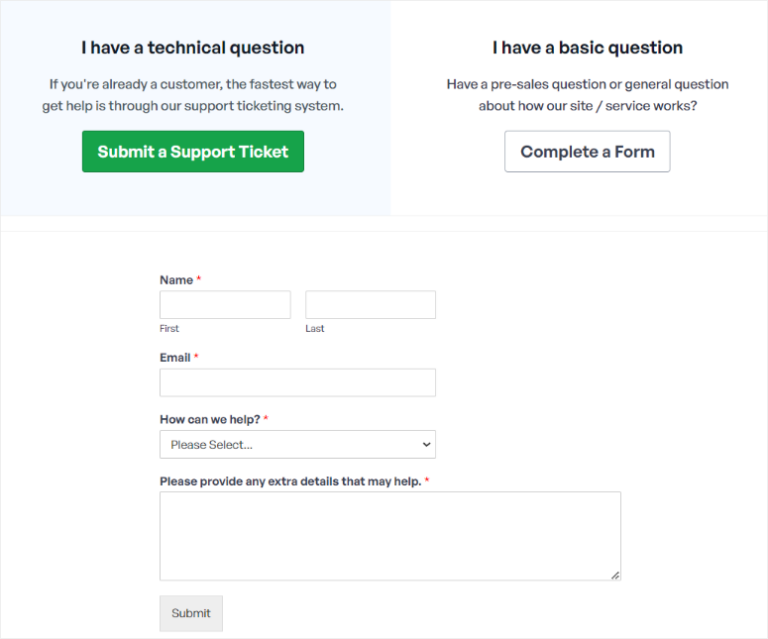Click the Last sub-label under name
The height and width of the screenshot is (639, 768).
click(315, 329)
